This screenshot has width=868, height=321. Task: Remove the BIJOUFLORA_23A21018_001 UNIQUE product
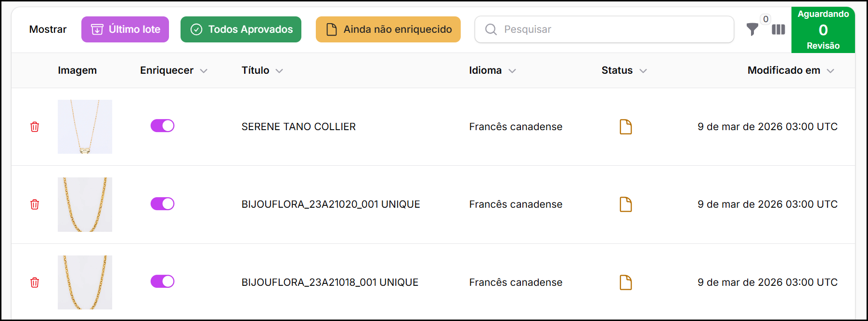tap(35, 282)
